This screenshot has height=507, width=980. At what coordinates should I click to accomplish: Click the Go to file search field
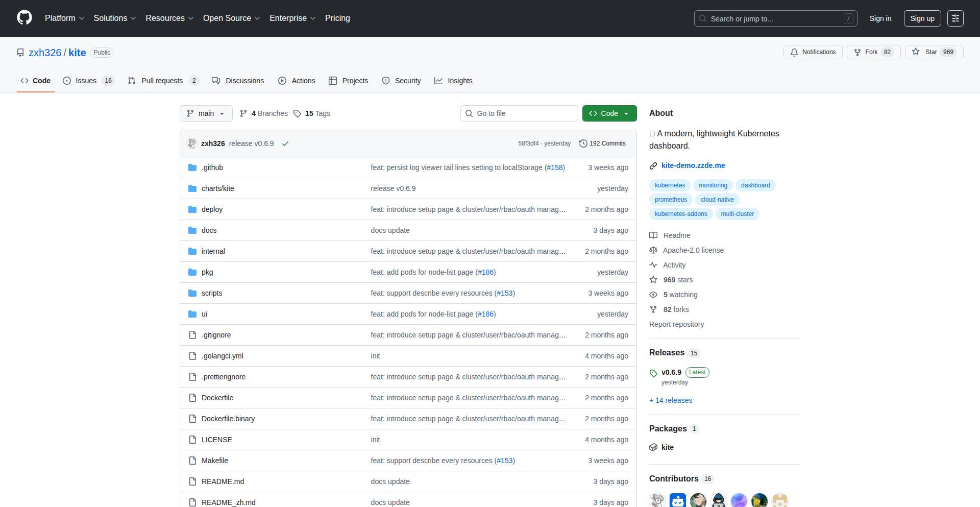coord(519,113)
